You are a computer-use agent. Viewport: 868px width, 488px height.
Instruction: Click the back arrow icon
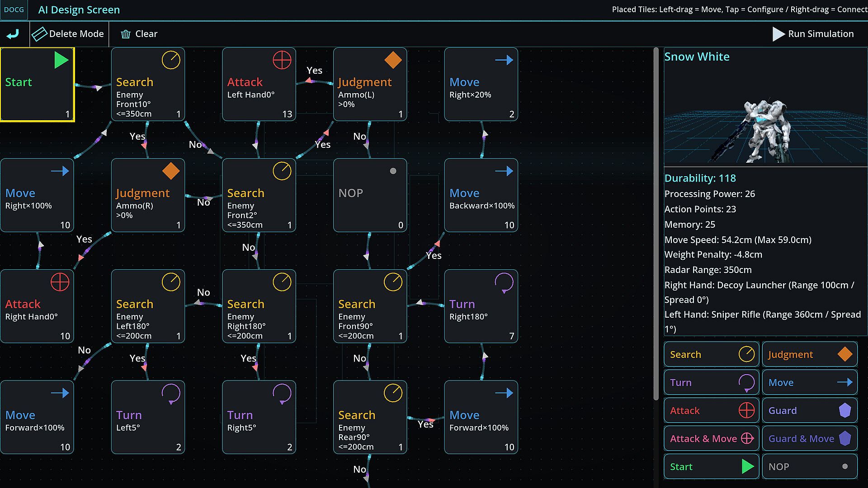click(x=13, y=34)
